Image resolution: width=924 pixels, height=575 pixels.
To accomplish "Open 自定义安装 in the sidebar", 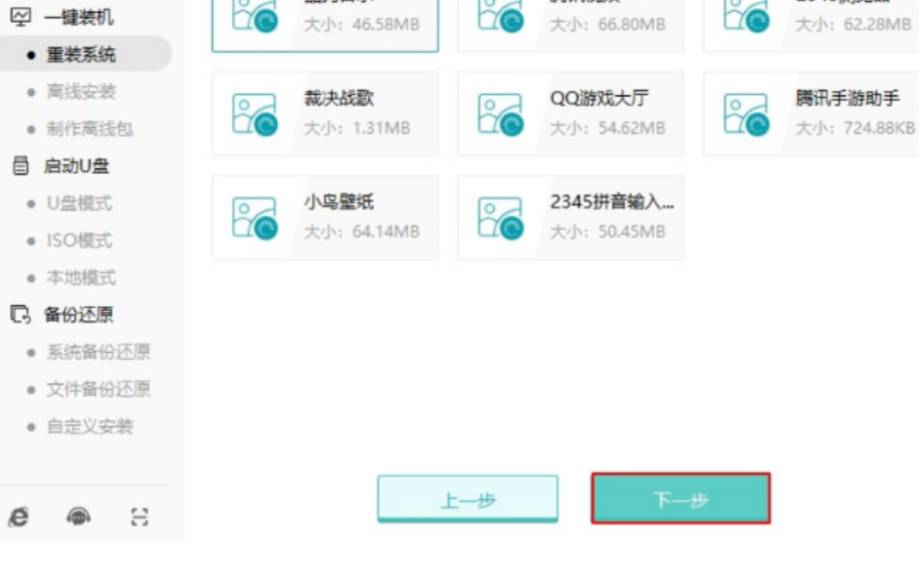I will (90, 426).
